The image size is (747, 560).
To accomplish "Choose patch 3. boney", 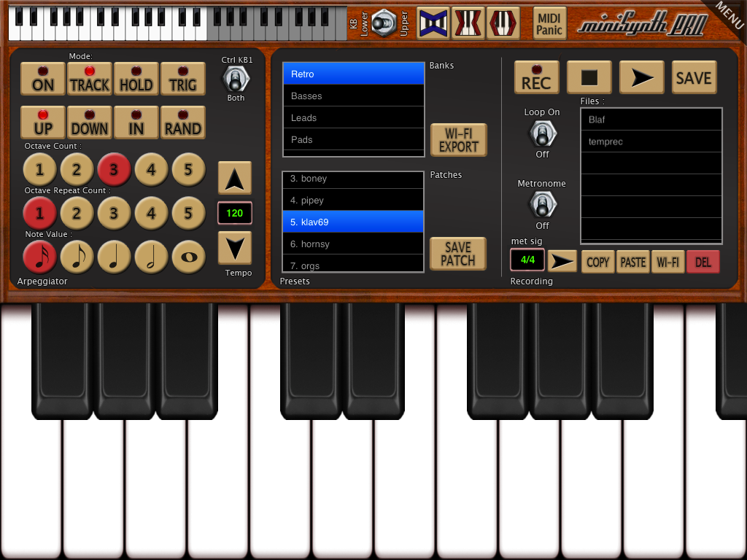I will [353, 179].
